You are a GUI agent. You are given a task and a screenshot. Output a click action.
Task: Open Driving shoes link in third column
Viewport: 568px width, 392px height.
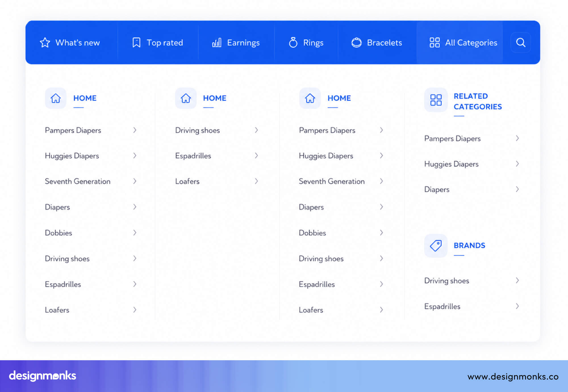point(321,259)
